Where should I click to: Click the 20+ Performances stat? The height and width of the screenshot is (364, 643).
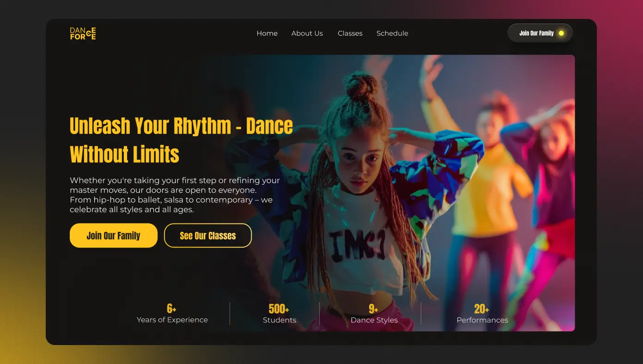[x=482, y=313]
